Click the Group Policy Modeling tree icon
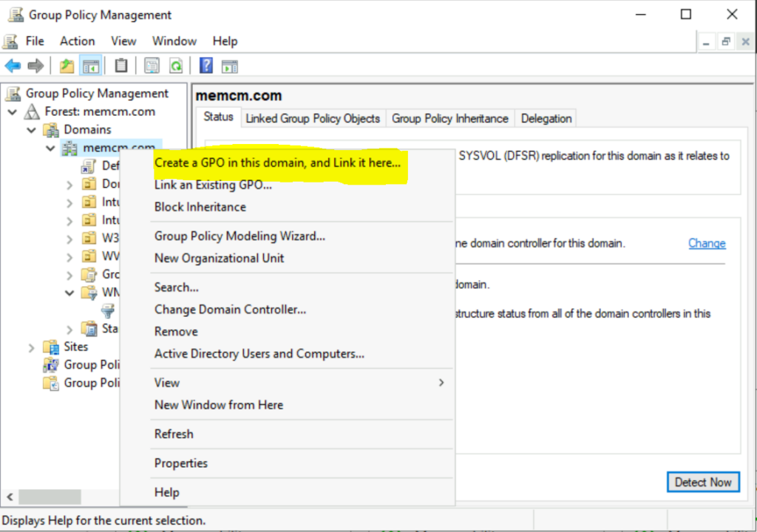This screenshot has height=532, width=757. coord(51,365)
